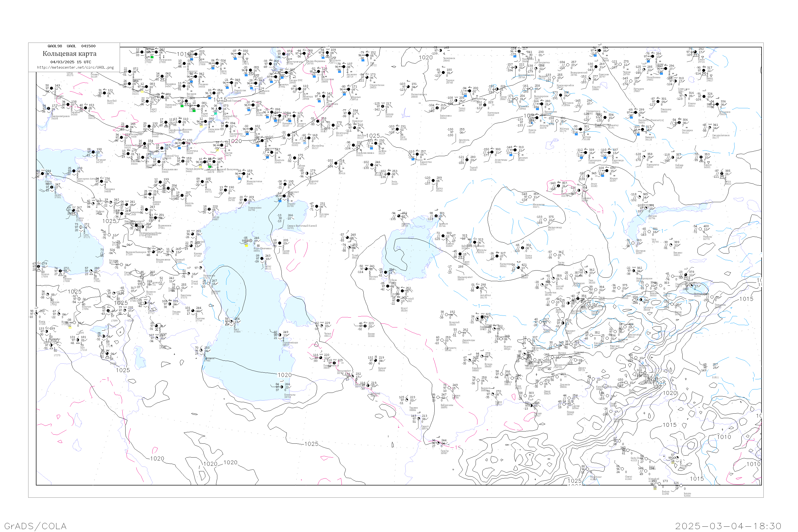The width and height of the screenshot is (798, 532).
Task: Click the Ганюшкино 34798 station label
Action: point(255,209)
